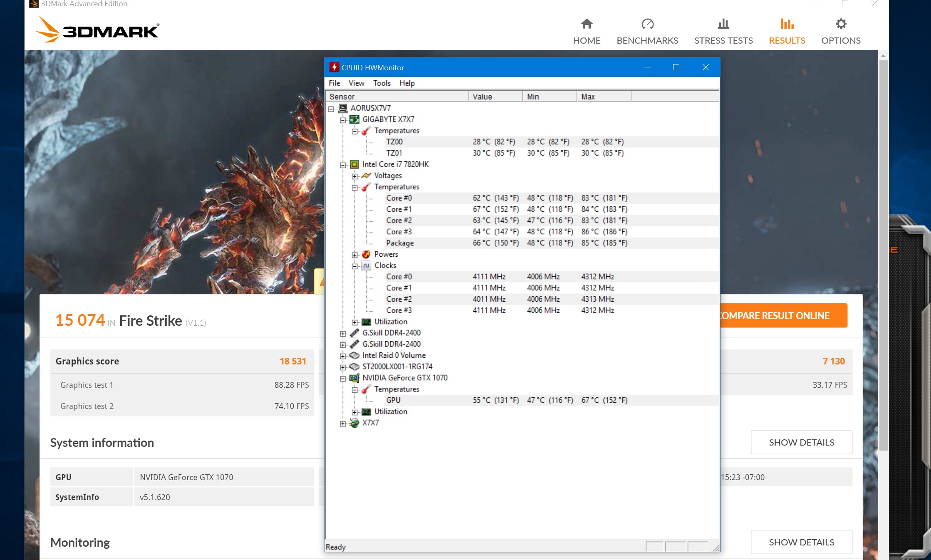Image resolution: width=931 pixels, height=560 pixels.
Task: Switch to the Stress Tests tab
Action: [723, 32]
